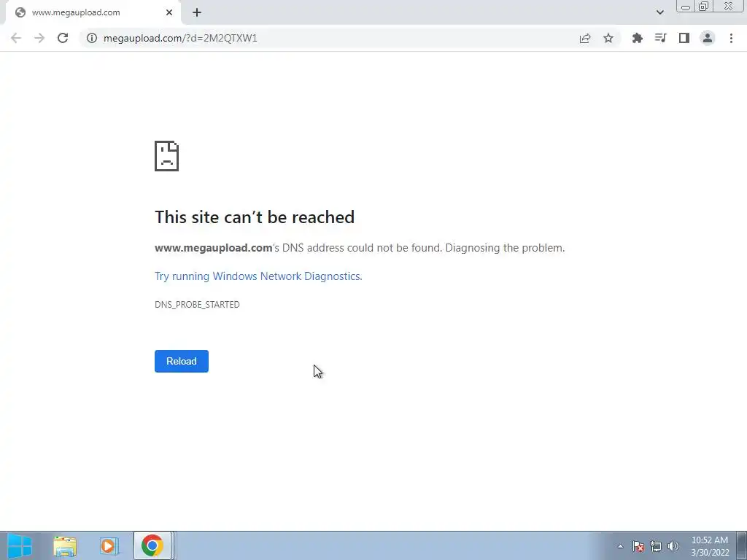This screenshot has width=747, height=560.
Task: Click the browser reload icon in toolbar
Action: [x=63, y=38]
